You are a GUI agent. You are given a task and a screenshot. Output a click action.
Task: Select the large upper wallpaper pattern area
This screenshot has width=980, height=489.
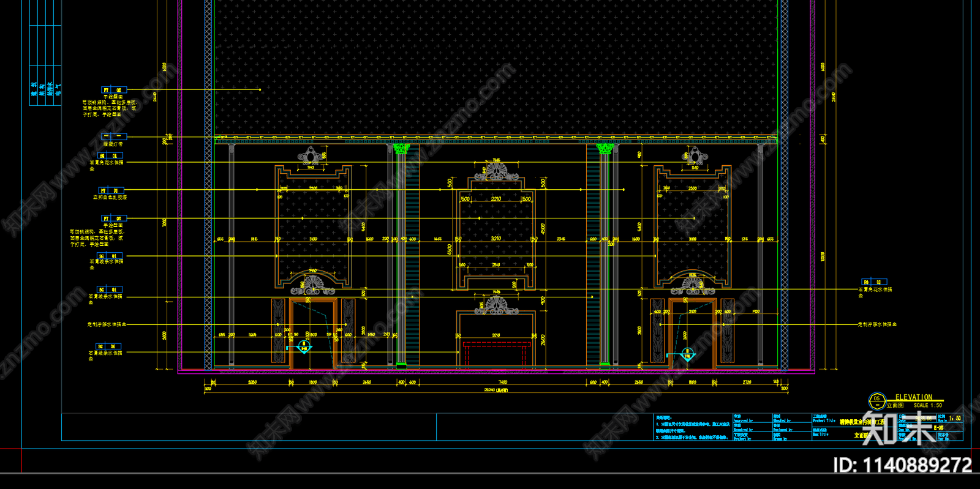click(496, 67)
